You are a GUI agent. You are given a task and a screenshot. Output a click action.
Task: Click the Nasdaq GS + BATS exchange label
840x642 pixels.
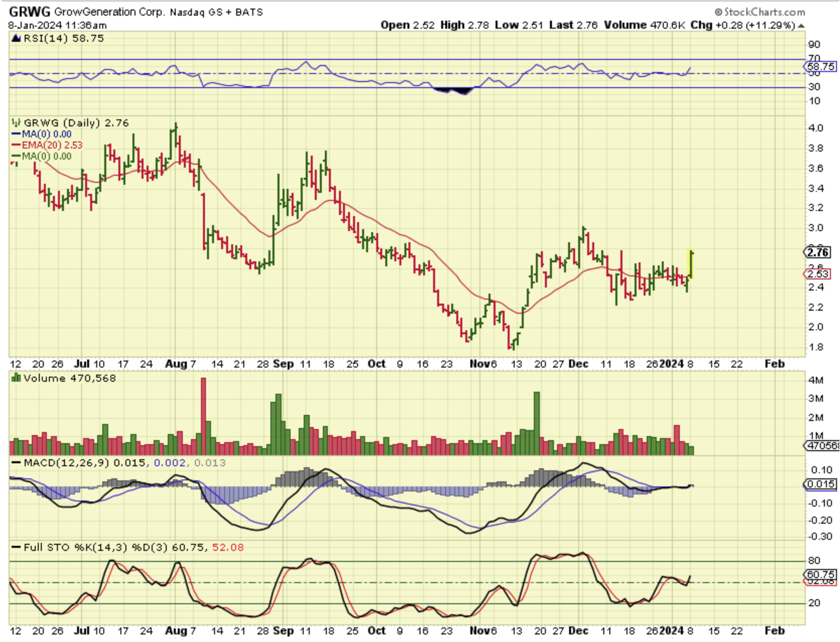coord(217,12)
